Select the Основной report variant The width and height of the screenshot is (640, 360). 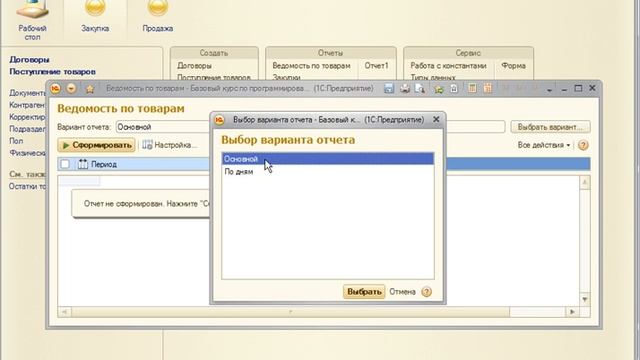coord(327,159)
